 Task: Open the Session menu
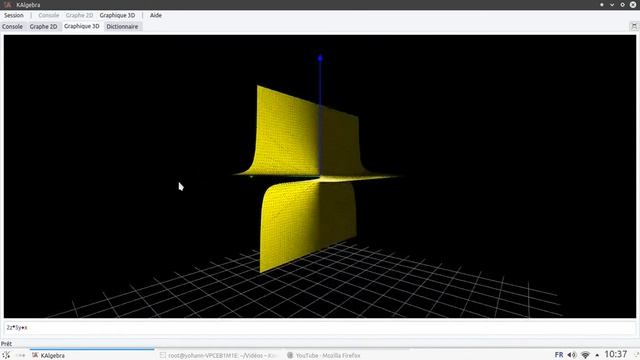click(13, 15)
